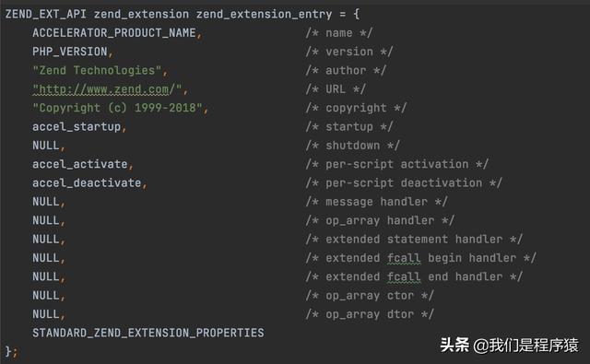
Task: Click the ZEND_EXT_API macro
Action: tap(46, 15)
